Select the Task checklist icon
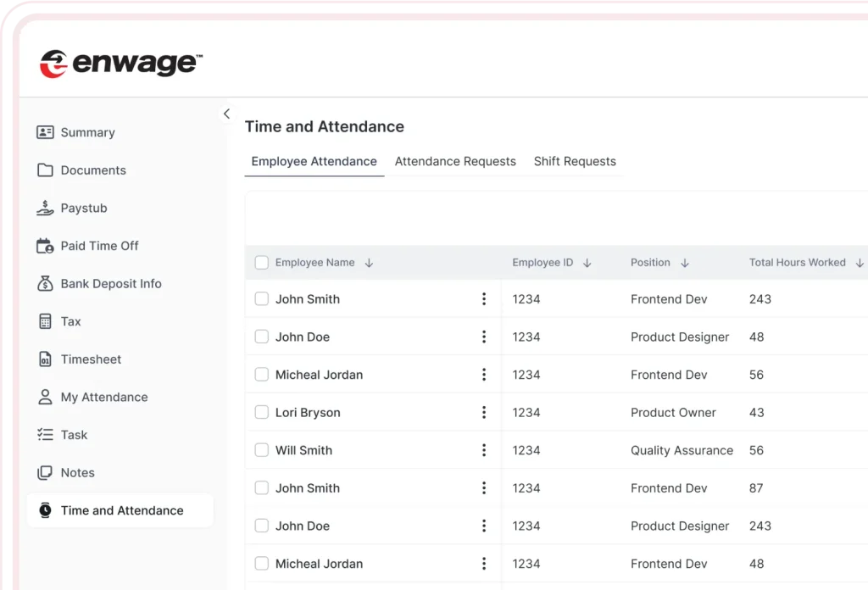 pyautogui.click(x=45, y=435)
